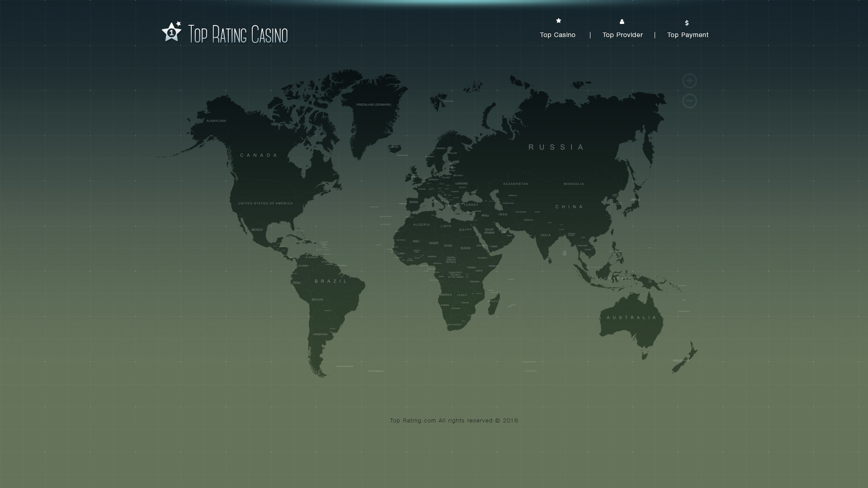Click the Top Rating.com copyright footer text

pos(454,420)
